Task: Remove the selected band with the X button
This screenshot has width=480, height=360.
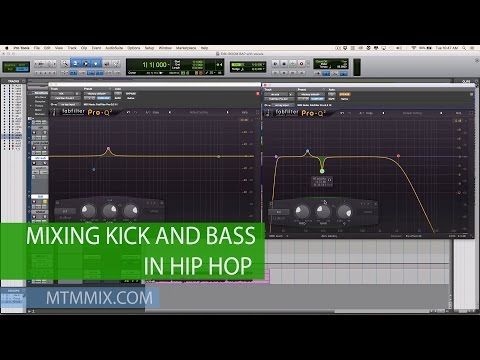Action: click(375, 203)
